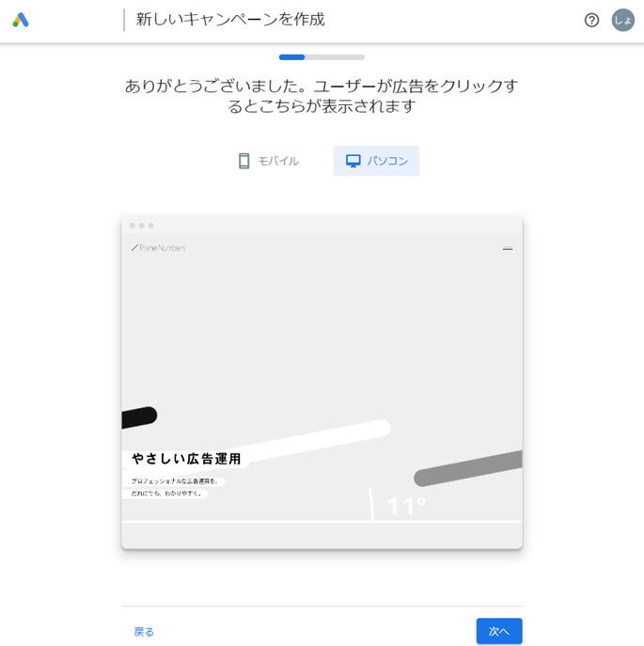Switch to the パソコン preview tab

point(376,161)
